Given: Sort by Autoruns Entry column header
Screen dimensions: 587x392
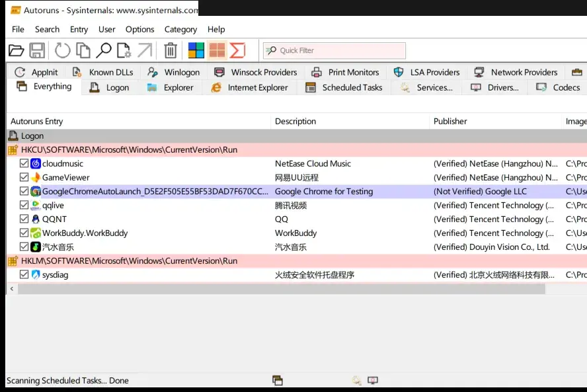Looking at the screenshot, I should pyautogui.click(x=139, y=122).
